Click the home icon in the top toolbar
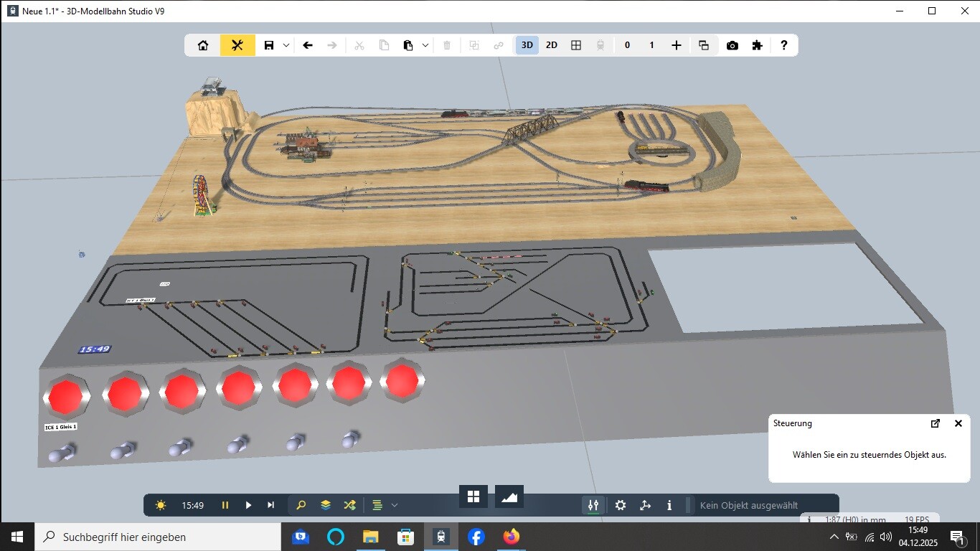 point(203,45)
